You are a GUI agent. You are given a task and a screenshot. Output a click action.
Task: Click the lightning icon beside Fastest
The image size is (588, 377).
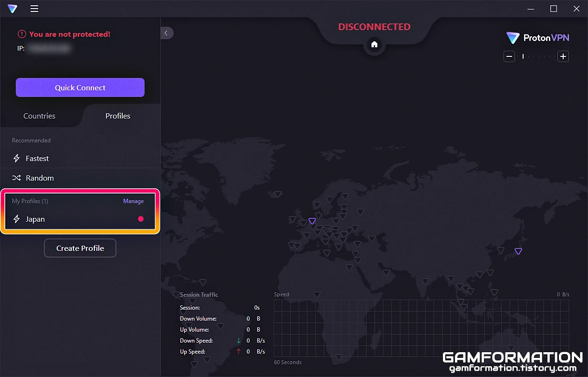pyautogui.click(x=17, y=158)
